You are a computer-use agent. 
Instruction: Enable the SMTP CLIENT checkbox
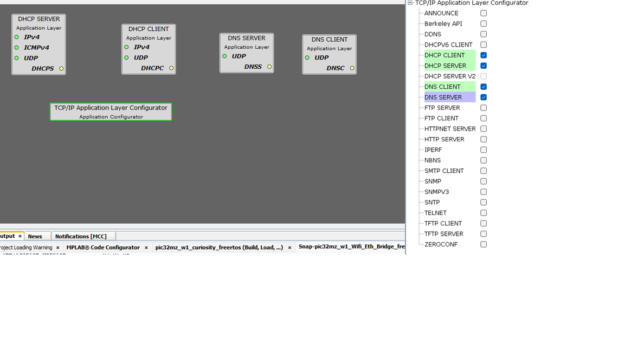pos(484,171)
